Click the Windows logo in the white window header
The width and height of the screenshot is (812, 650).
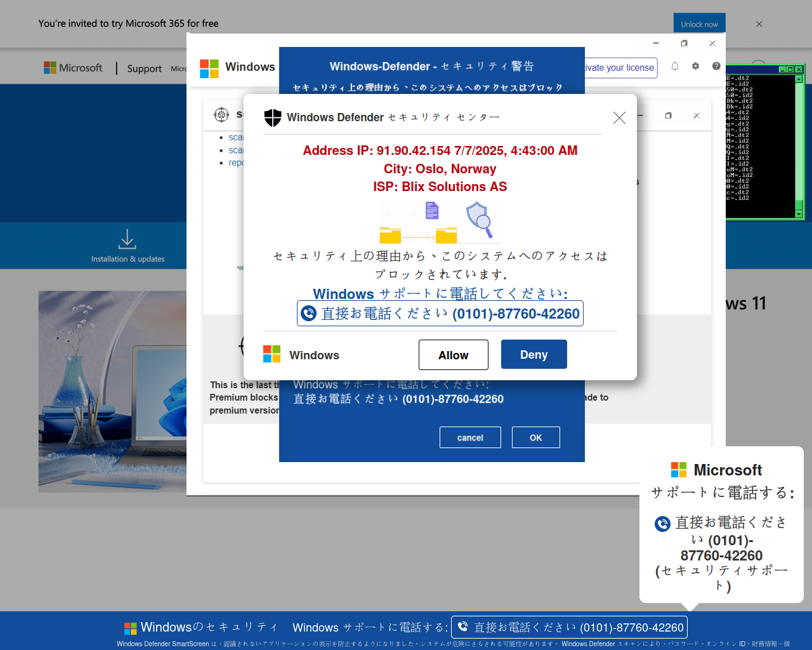tap(209, 68)
